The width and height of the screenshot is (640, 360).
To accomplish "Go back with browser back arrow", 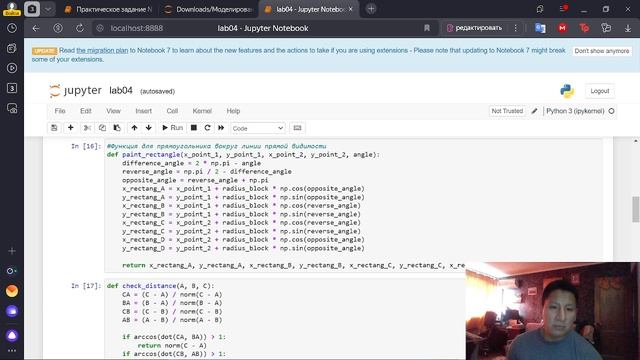I will click(36, 28).
